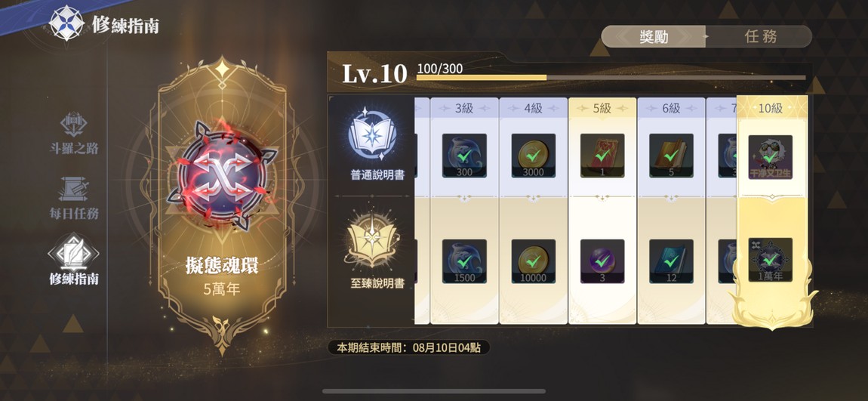Open the 每日任務 daily tasks section
This screenshot has width=868, height=401.
[x=74, y=198]
